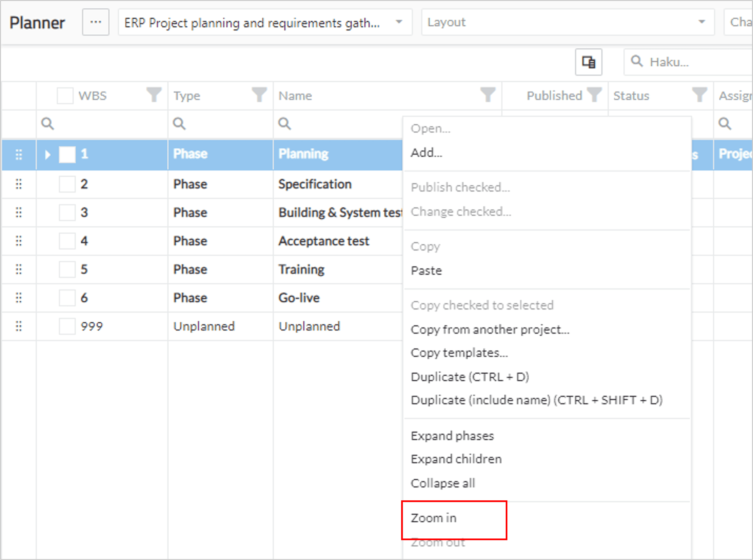Click the drag handle of Go-live row

tap(19, 298)
